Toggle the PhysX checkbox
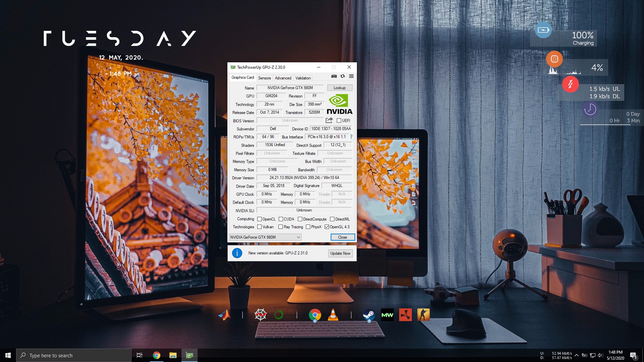644x362 pixels. [308, 227]
